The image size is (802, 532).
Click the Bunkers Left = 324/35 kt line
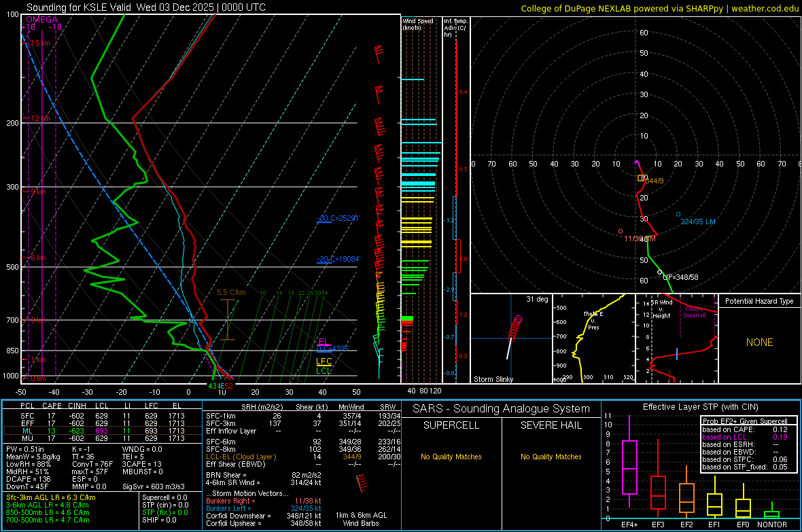(x=264, y=508)
